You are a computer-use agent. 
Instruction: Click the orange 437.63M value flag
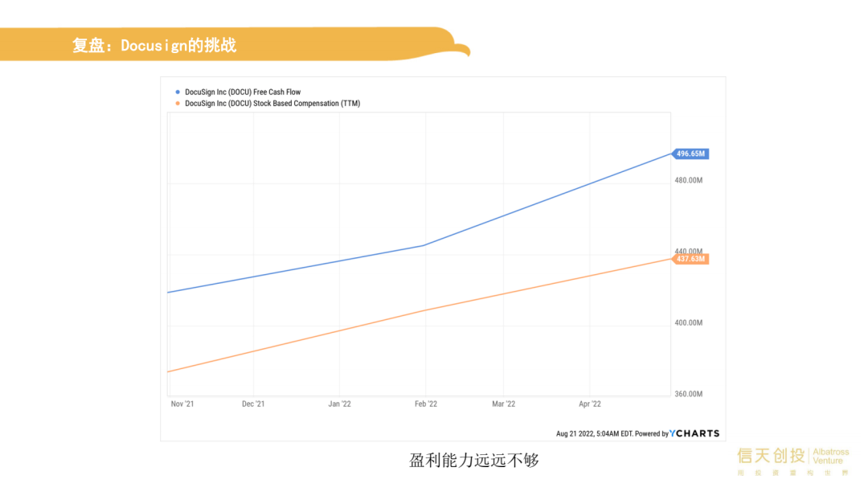point(690,259)
